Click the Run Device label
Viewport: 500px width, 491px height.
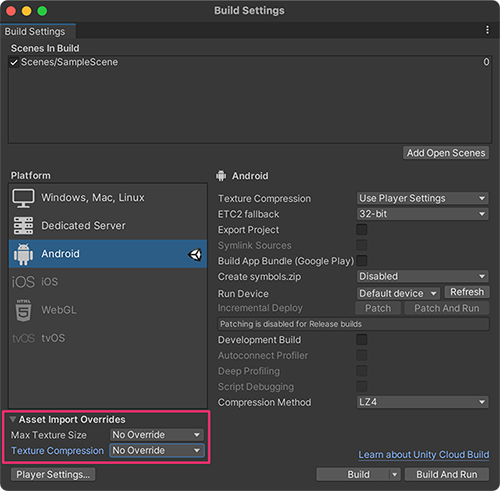click(x=243, y=294)
